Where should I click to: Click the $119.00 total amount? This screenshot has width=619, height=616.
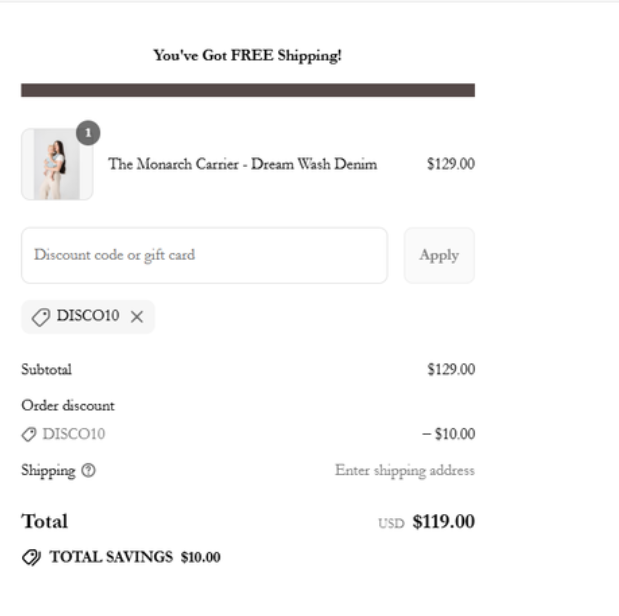(x=443, y=522)
